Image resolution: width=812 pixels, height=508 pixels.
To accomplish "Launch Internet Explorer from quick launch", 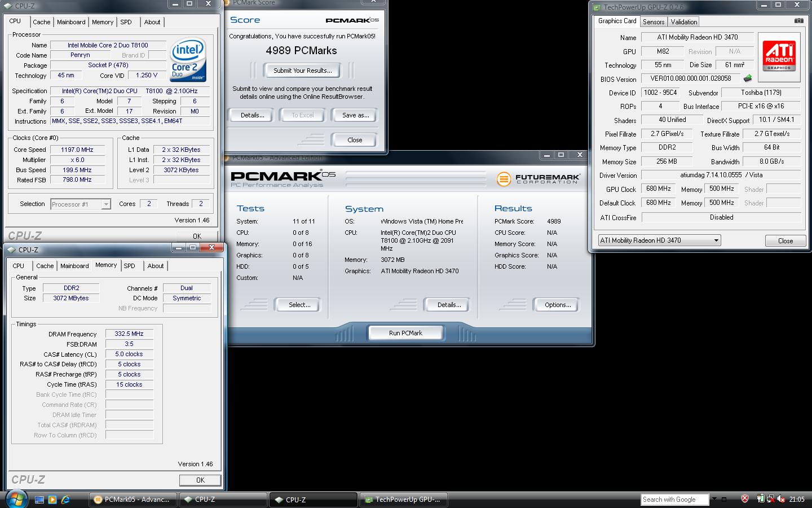I will click(x=65, y=500).
